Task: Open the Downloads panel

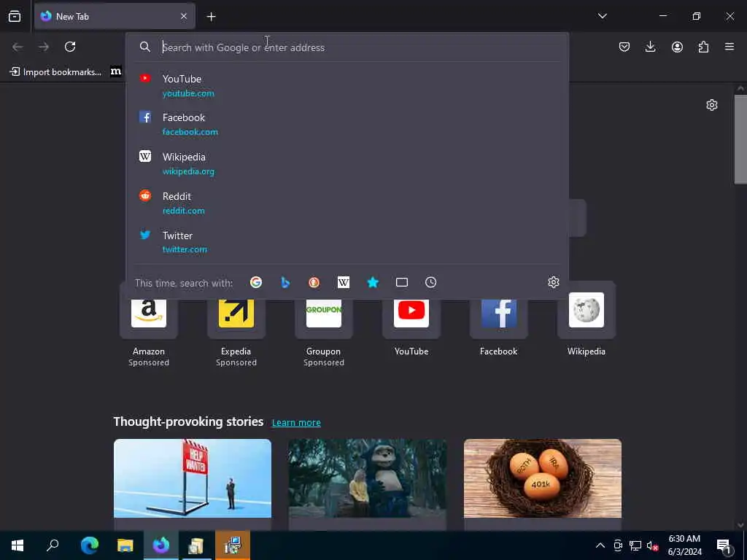Action: (x=650, y=47)
